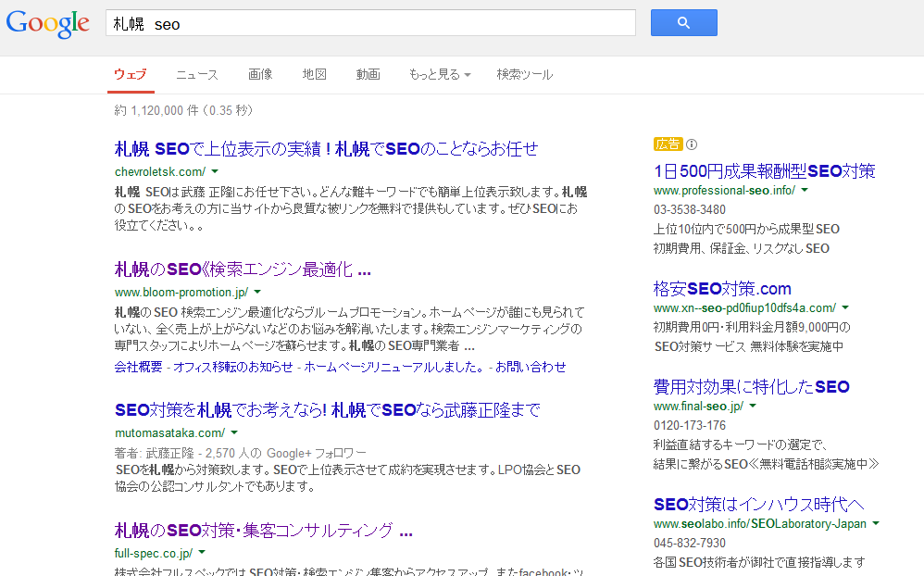Open ad 費用対効果に特化したSEO

pyautogui.click(x=752, y=386)
